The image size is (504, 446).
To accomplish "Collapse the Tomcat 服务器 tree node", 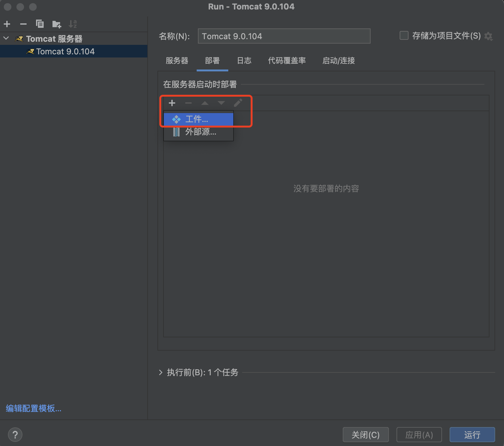I will 6,39.
